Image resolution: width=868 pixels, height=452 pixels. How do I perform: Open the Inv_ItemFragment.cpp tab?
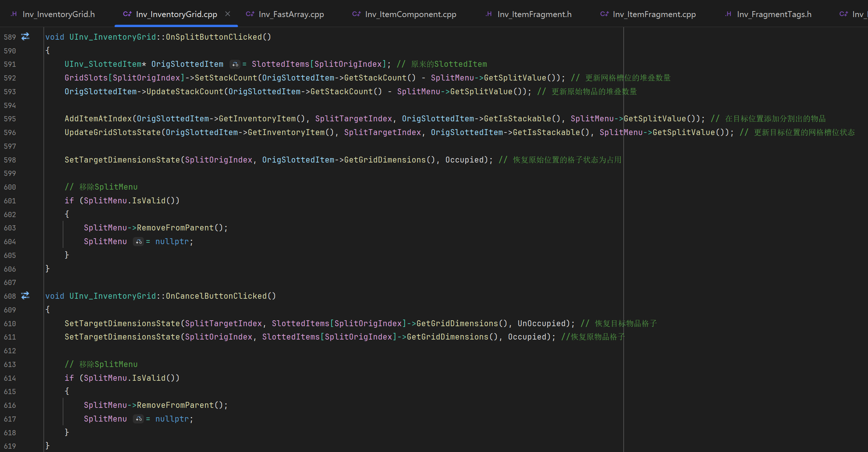654,14
